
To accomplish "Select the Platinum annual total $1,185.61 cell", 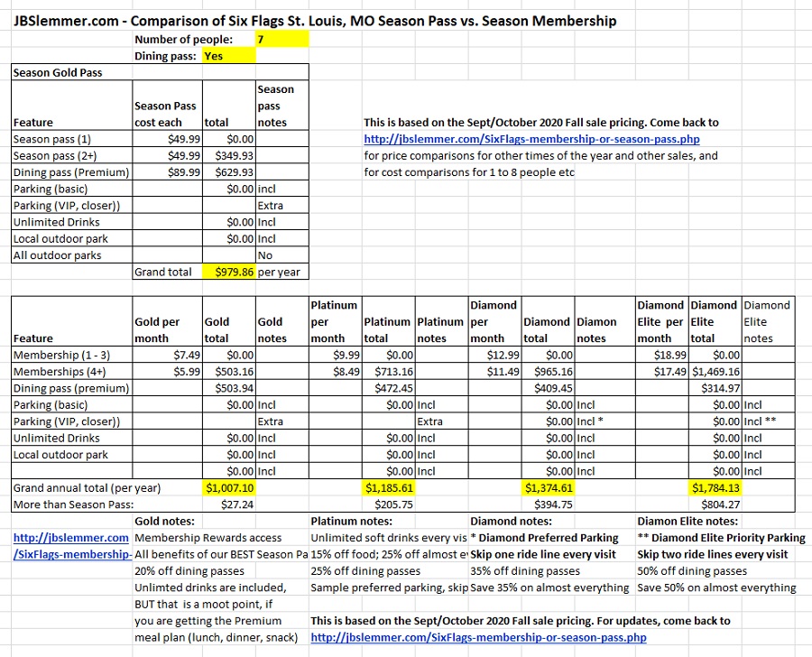I will coord(388,488).
